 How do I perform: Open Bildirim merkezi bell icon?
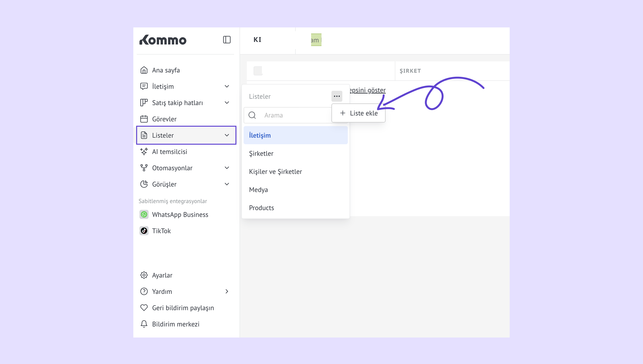(x=144, y=324)
